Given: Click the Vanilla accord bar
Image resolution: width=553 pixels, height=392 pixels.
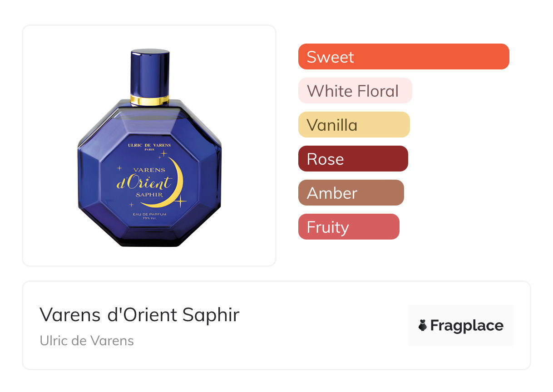Looking at the screenshot, I should 354,125.
